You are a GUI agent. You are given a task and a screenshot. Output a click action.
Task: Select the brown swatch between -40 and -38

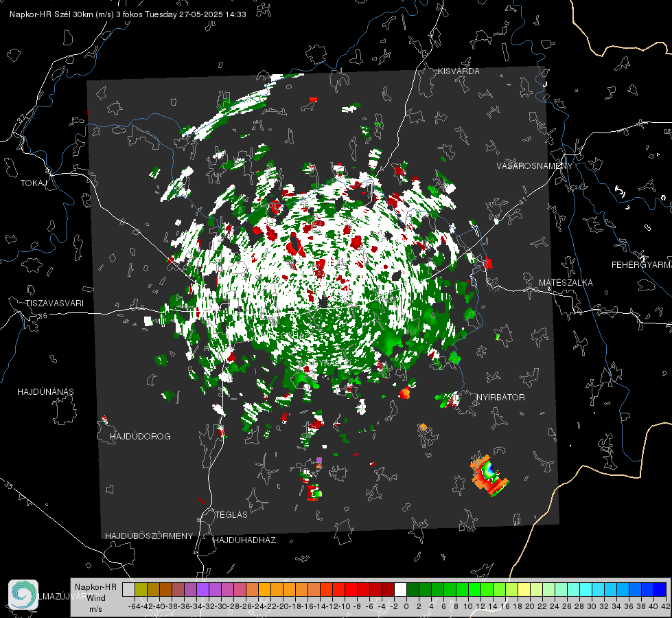165,589
